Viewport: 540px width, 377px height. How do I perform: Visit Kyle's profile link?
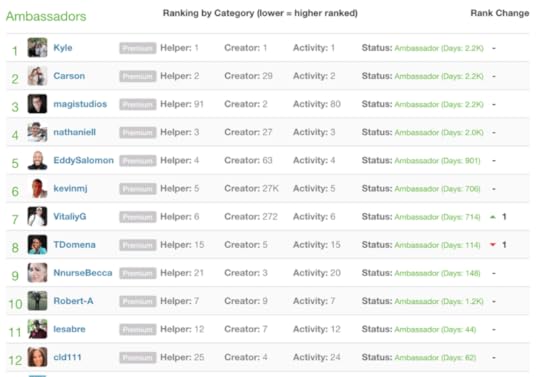pos(63,48)
